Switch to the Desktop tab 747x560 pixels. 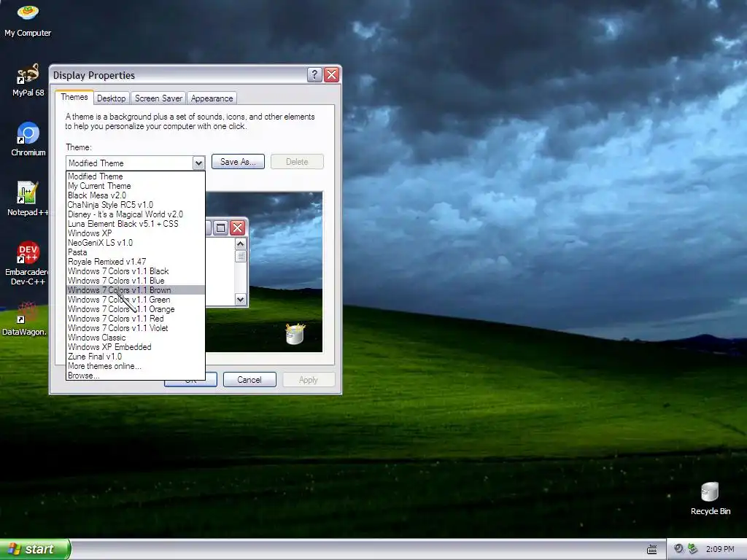coord(111,98)
